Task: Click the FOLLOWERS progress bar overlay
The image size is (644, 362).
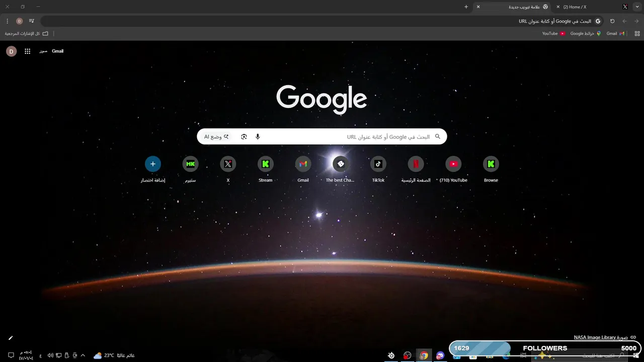Action: (x=545, y=348)
